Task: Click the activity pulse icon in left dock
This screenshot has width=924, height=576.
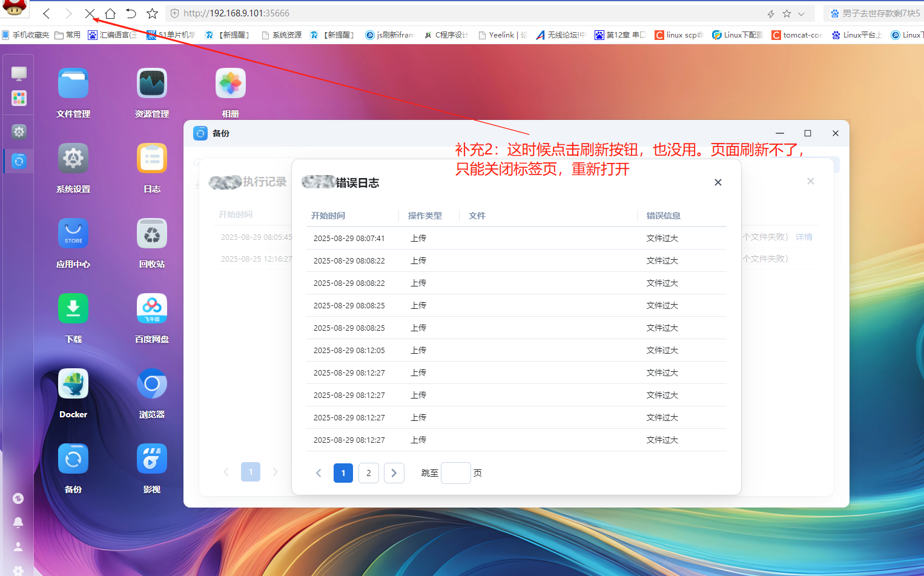Action: click(x=18, y=498)
